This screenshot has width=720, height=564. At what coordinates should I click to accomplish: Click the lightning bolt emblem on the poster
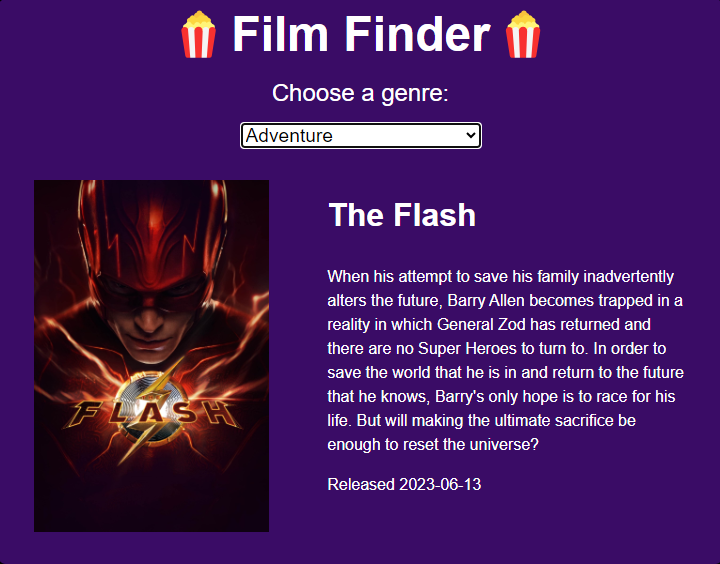[x=151, y=411]
